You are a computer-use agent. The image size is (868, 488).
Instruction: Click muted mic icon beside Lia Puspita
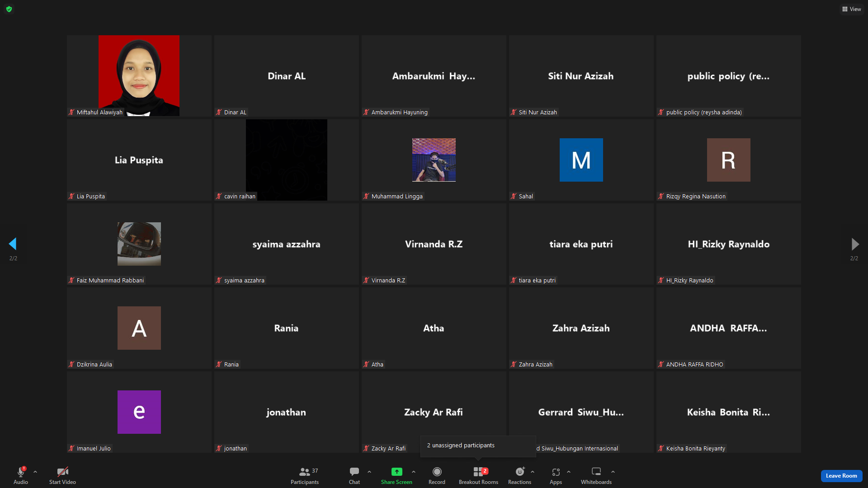pos(71,196)
